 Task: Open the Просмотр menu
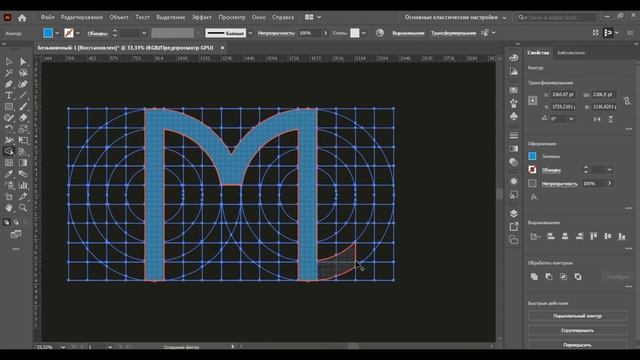[232, 17]
